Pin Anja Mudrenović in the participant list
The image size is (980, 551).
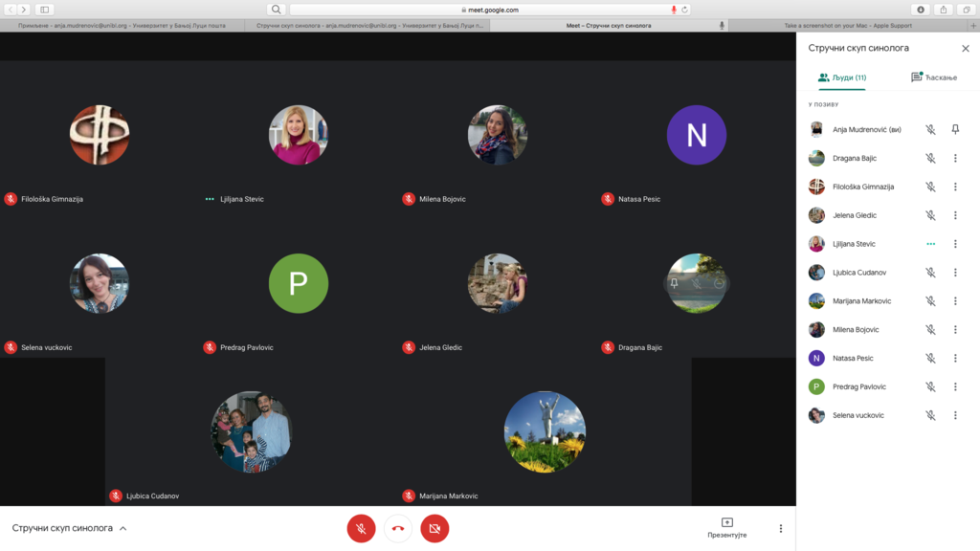coord(954,129)
